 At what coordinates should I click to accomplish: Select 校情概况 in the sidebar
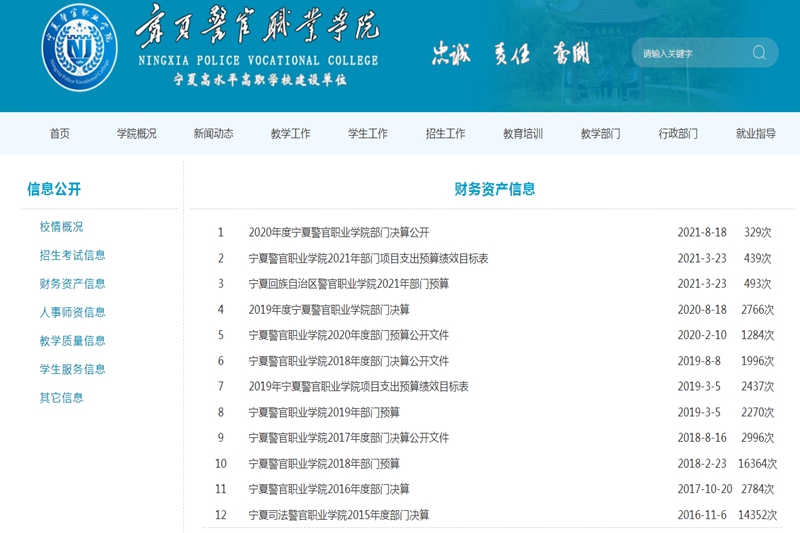click(x=62, y=227)
